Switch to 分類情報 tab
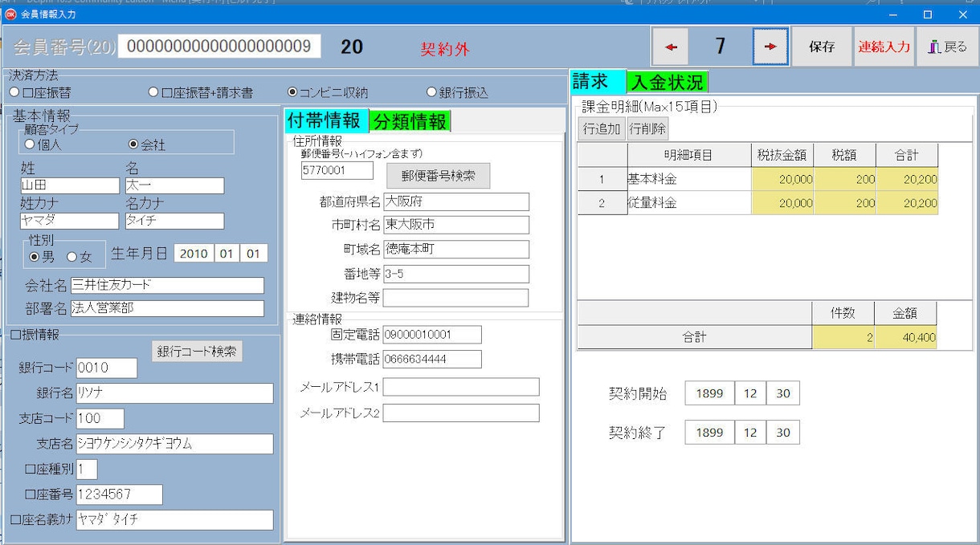 pyautogui.click(x=410, y=121)
